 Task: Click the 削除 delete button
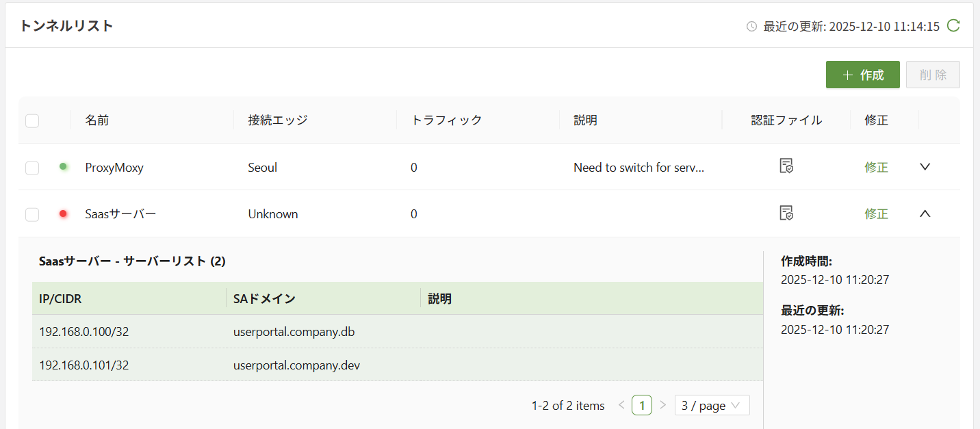933,75
